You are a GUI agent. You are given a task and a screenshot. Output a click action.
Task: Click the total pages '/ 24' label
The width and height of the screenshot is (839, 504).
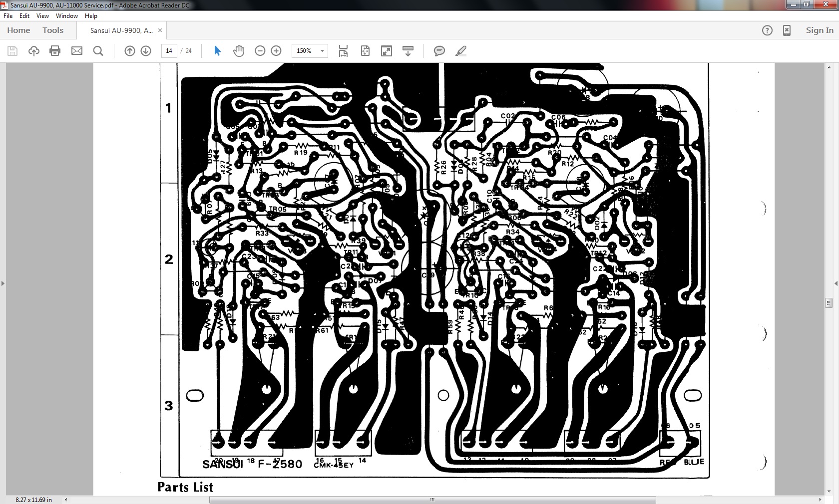coord(187,51)
